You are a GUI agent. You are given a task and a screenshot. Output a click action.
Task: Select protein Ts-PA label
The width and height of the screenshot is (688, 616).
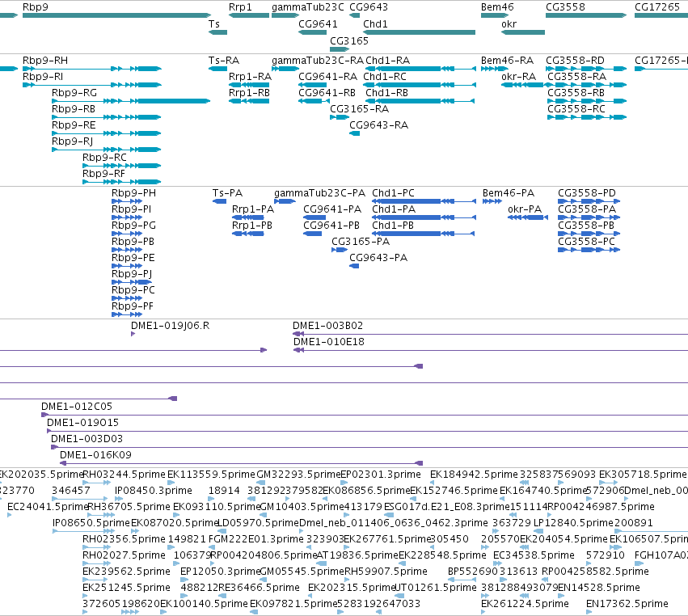pos(227,193)
